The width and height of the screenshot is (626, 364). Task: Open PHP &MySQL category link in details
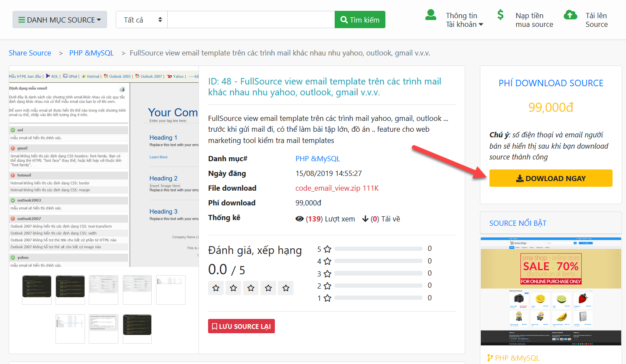pos(318,159)
